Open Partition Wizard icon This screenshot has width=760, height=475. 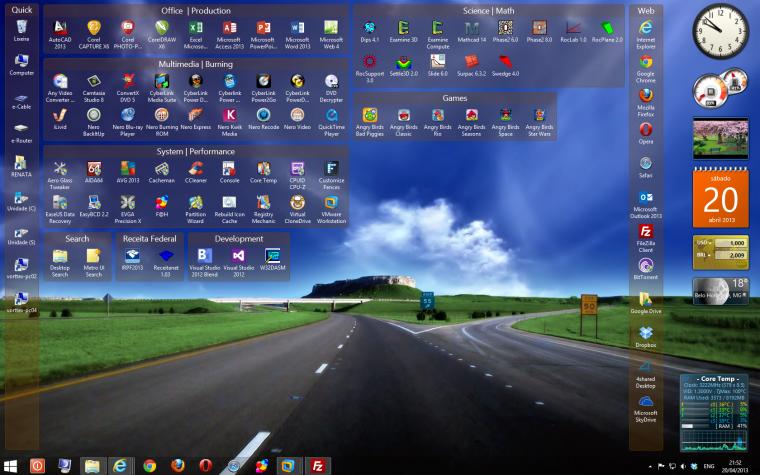[x=195, y=209]
